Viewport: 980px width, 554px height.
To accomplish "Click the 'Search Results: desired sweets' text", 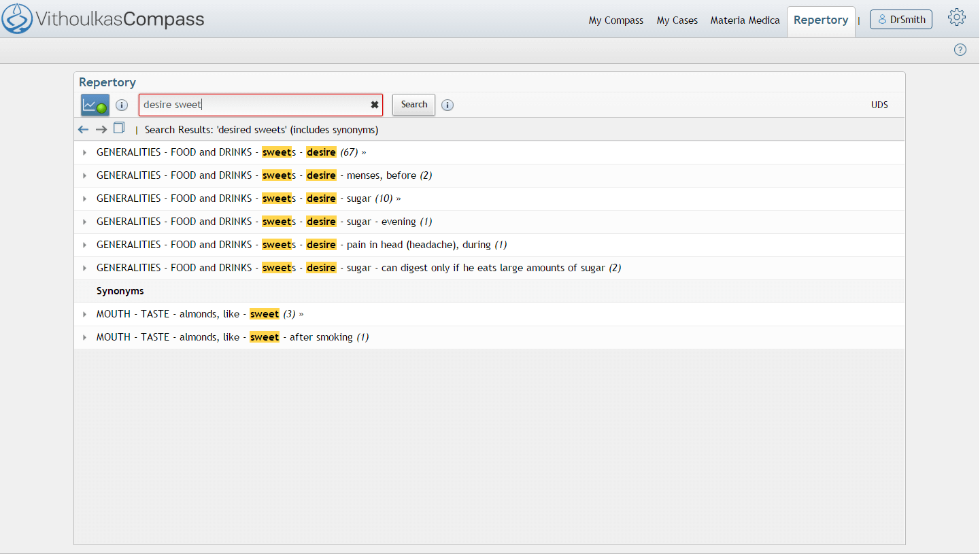I will tap(262, 129).
